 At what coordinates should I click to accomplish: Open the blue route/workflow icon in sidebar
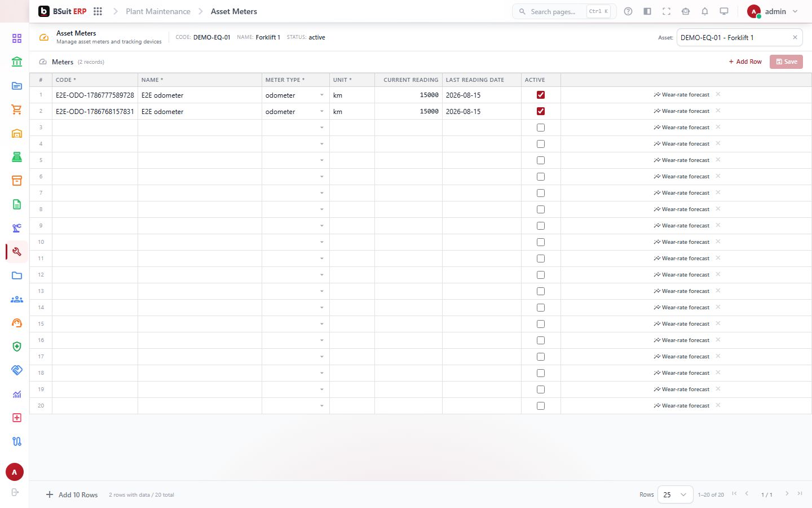17,441
